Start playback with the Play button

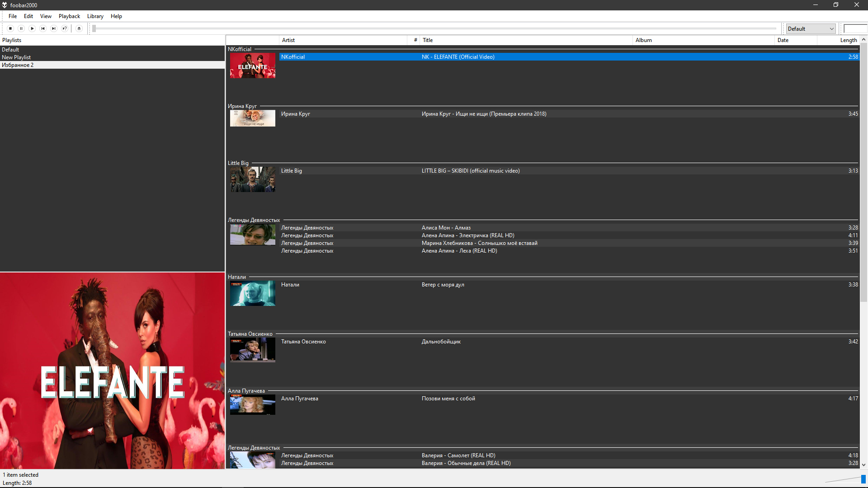pyautogui.click(x=32, y=28)
